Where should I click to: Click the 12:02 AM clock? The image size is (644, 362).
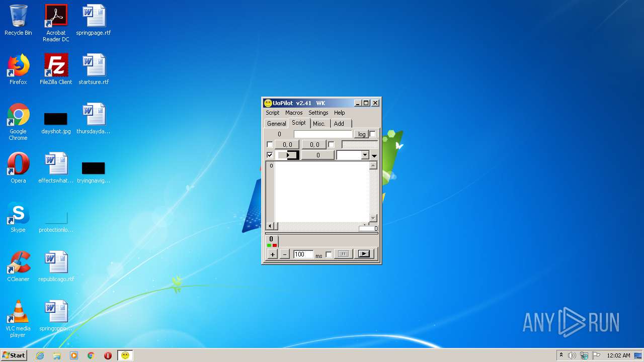[618, 355]
